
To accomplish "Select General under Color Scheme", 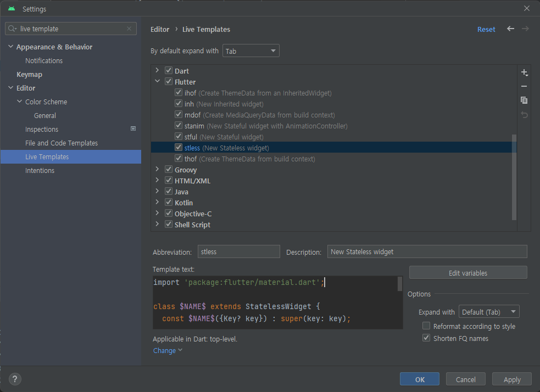I will tap(44, 116).
